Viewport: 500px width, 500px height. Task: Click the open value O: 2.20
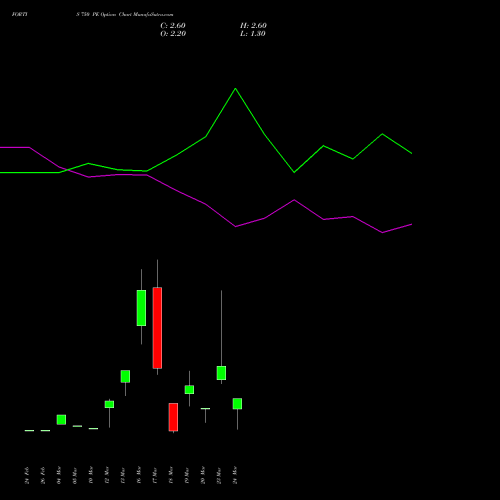173,34
